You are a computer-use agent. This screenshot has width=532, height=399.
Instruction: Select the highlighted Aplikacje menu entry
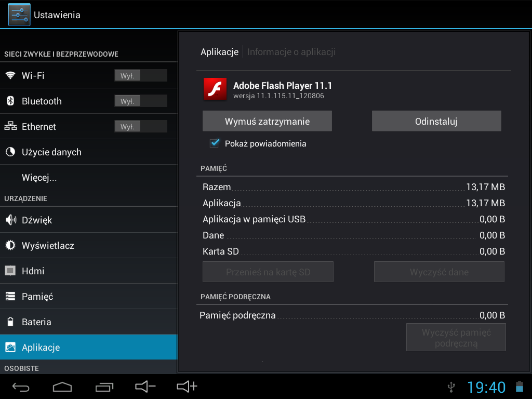click(89, 347)
